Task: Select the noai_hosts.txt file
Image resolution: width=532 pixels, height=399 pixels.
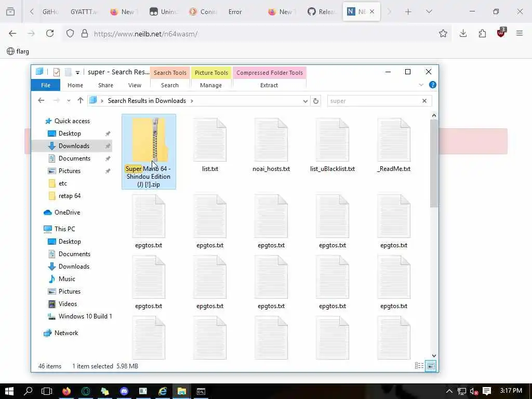Action: pos(271,145)
